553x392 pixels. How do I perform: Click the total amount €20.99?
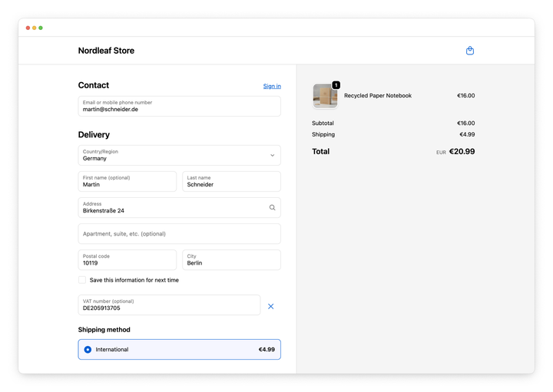(x=462, y=151)
